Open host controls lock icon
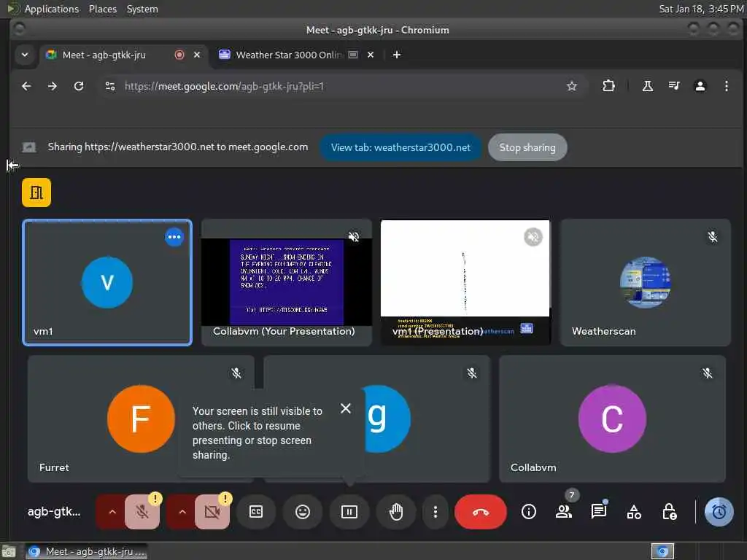 point(669,512)
